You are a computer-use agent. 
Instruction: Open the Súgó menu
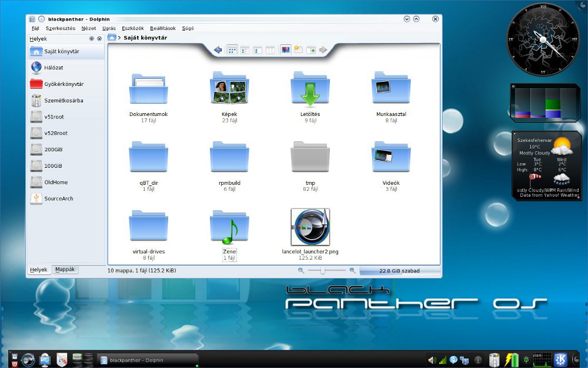[x=188, y=28]
